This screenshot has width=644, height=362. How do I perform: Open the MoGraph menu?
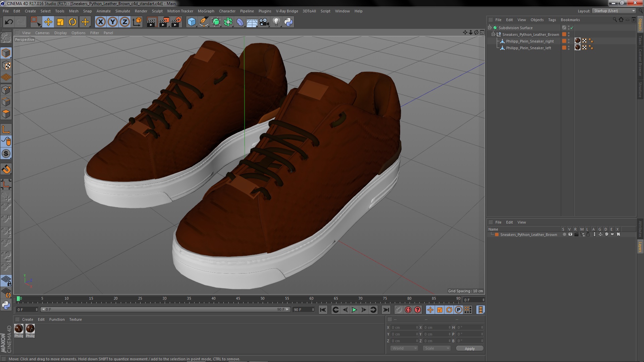pos(206,11)
